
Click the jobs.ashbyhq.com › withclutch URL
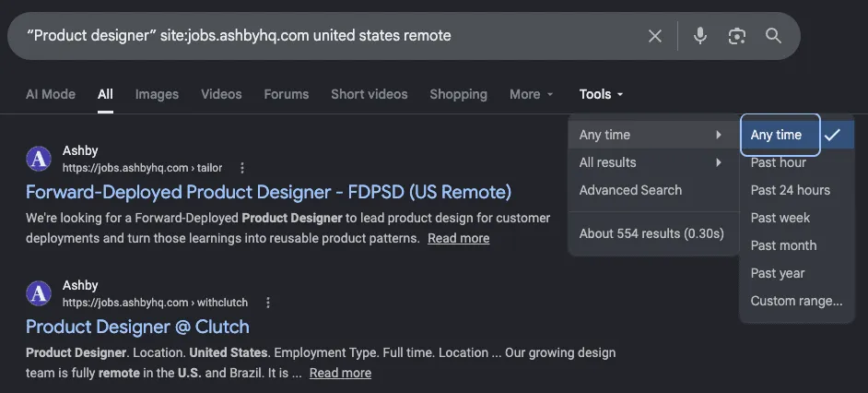[x=155, y=303]
